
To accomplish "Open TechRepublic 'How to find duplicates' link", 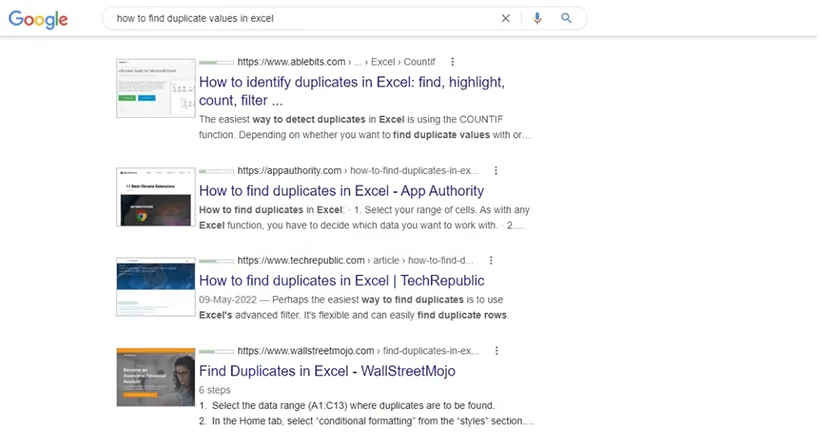I will point(341,280).
